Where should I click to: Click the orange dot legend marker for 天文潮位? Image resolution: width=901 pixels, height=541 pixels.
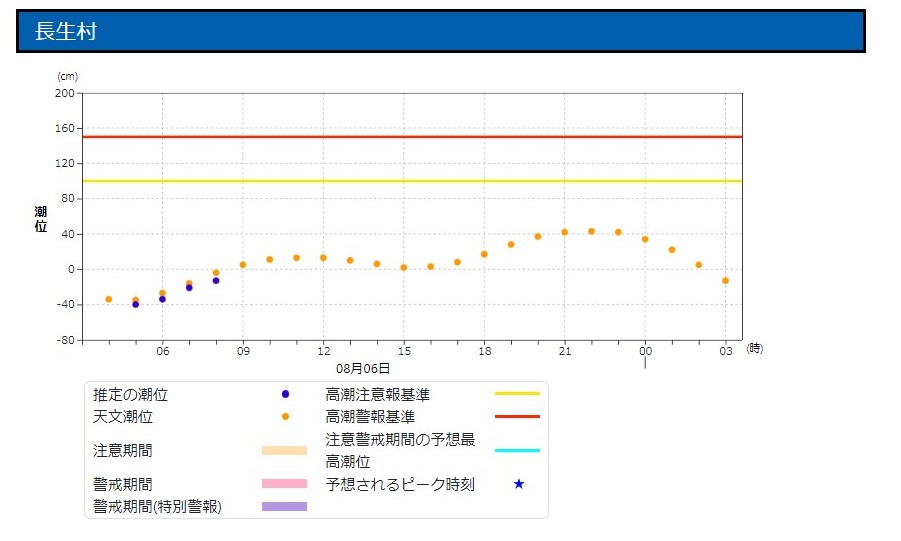[285, 416]
